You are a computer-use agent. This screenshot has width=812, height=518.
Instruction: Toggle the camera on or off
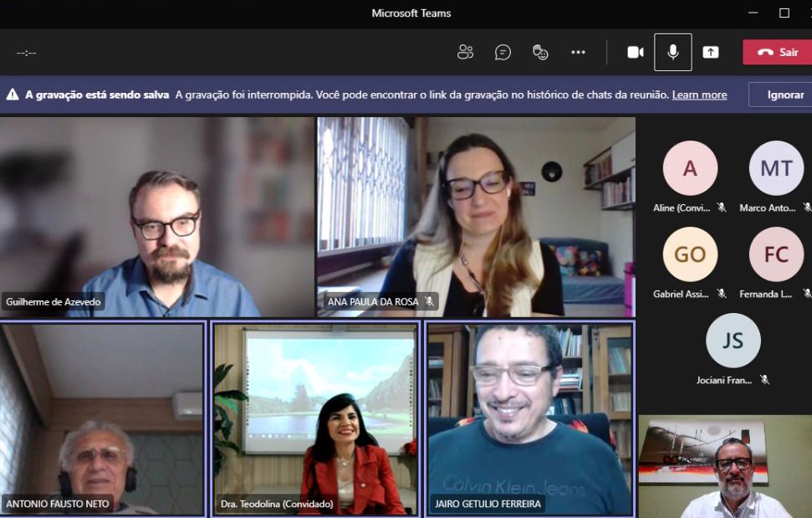[x=636, y=52]
